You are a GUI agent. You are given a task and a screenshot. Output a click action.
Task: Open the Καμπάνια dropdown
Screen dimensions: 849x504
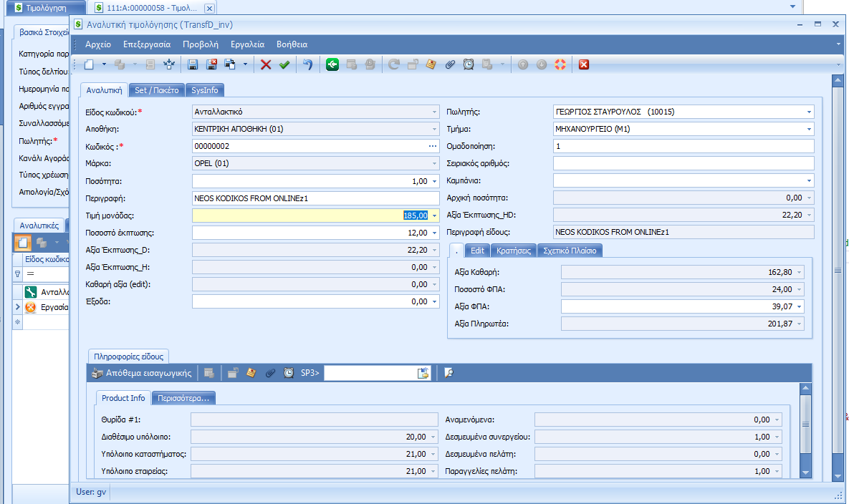(809, 180)
